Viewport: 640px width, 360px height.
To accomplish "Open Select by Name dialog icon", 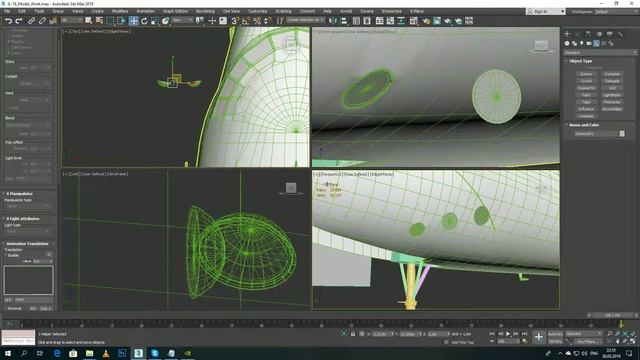I will (x=99, y=20).
